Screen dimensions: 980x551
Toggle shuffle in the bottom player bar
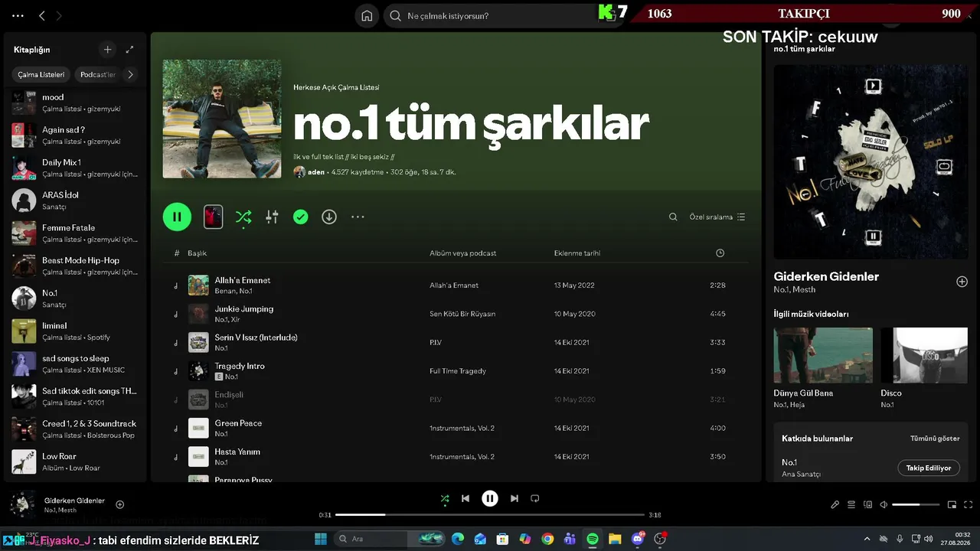pyautogui.click(x=445, y=499)
